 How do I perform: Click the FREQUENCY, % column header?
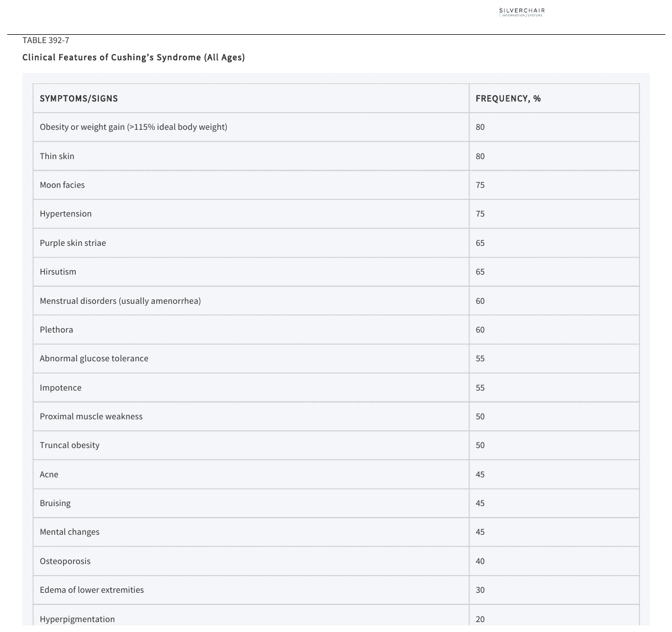508,98
